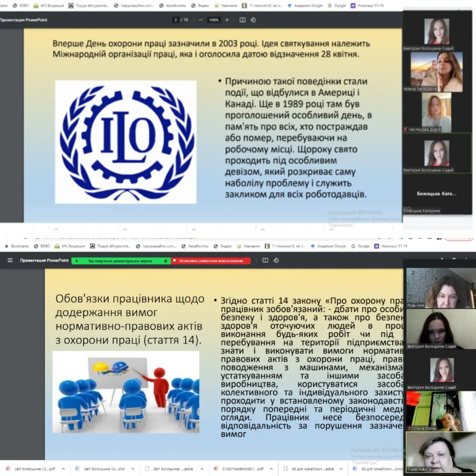Zoom in the PDF in top viewer
Screen dimensions: 476x476
227,20
